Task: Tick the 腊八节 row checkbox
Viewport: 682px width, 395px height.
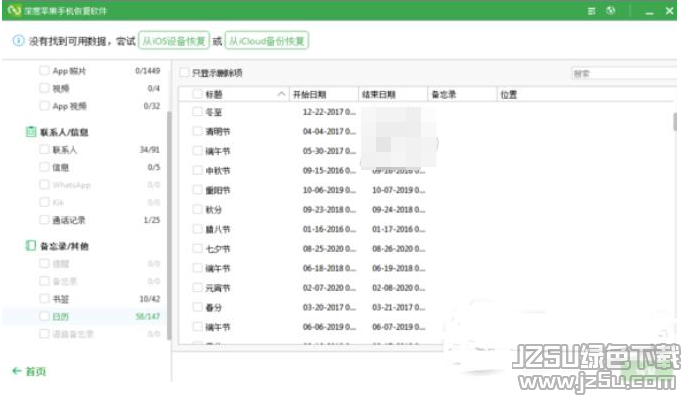Action: (x=197, y=229)
